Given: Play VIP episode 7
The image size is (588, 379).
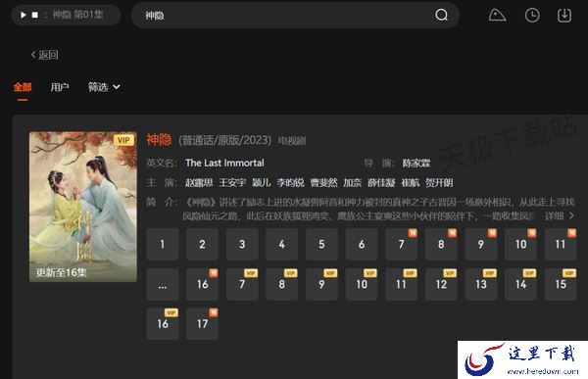Looking at the screenshot, I should [242, 284].
